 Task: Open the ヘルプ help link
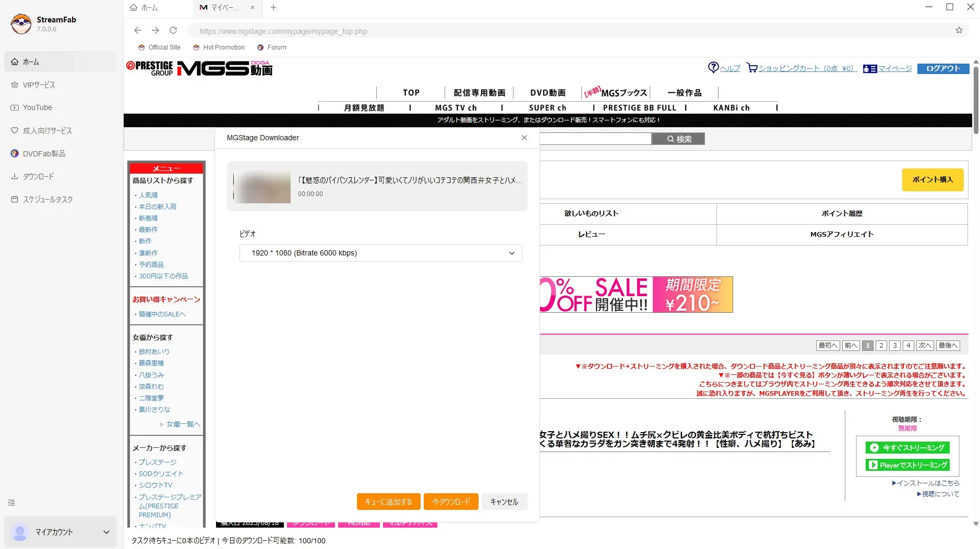click(724, 68)
